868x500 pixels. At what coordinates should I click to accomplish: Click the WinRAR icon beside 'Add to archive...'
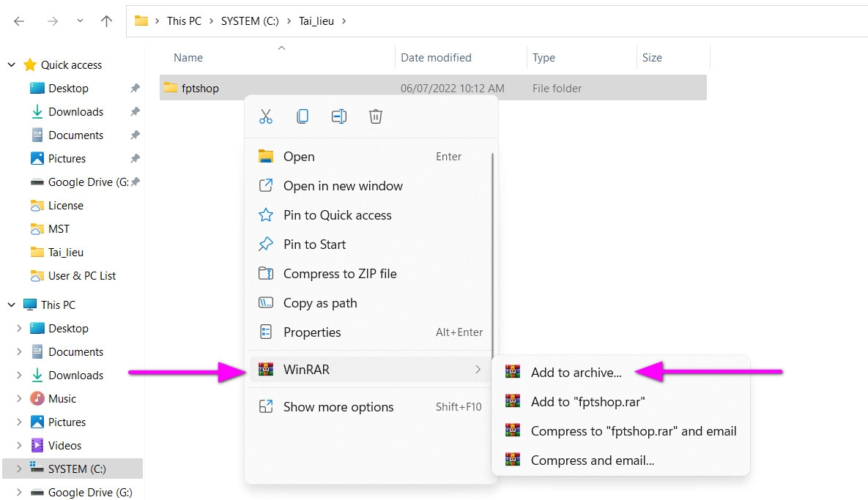(x=513, y=372)
